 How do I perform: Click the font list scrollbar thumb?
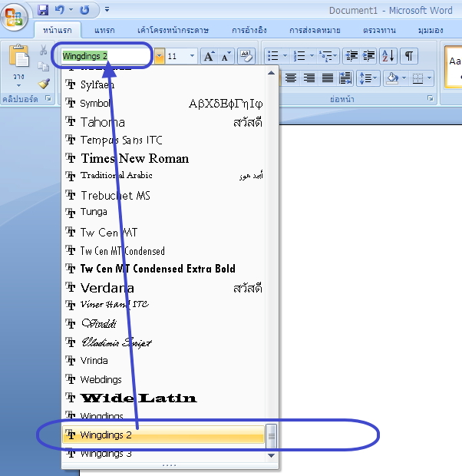[x=272, y=436]
